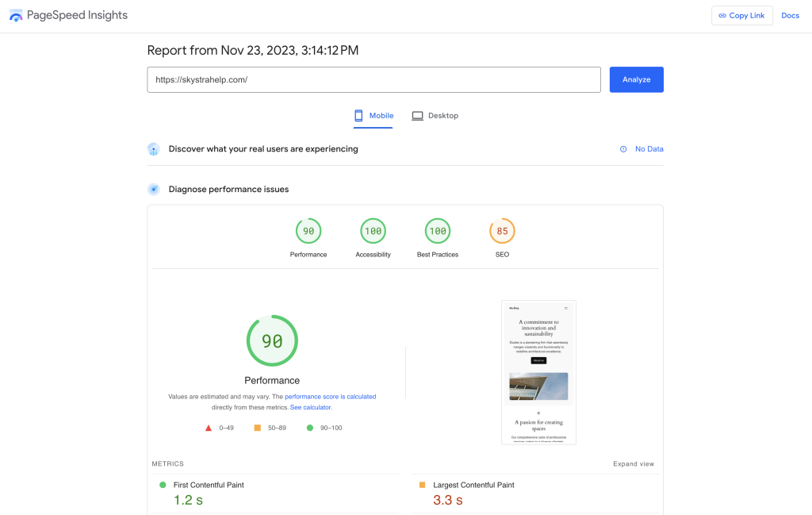This screenshot has width=812, height=515.
Task: Click the real users experience icon
Action: [154, 149]
